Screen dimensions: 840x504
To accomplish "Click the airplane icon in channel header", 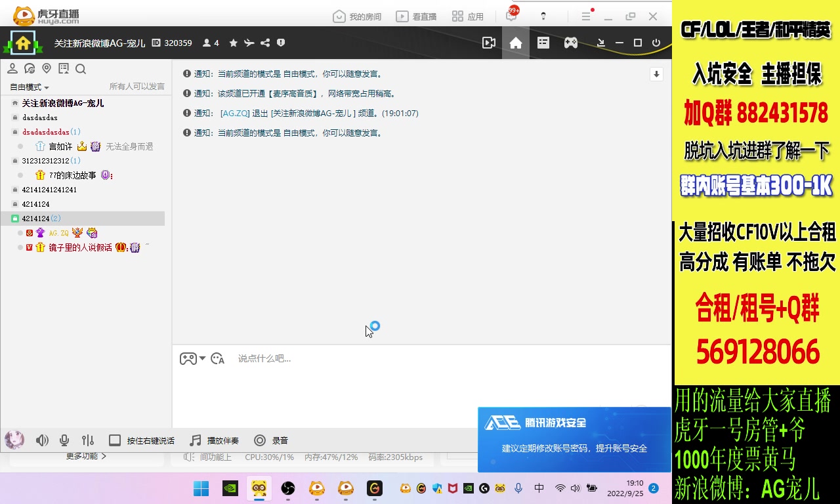I will pyautogui.click(x=249, y=43).
